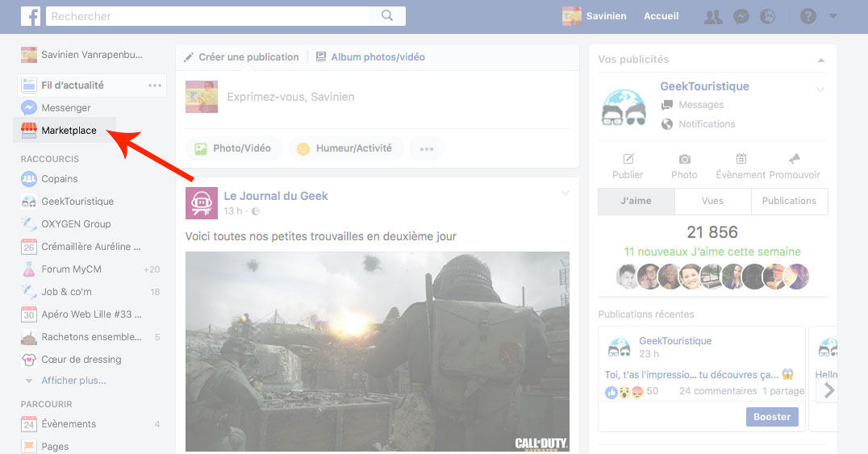Select the Vues tab
The image size is (868, 454).
[712, 201]
